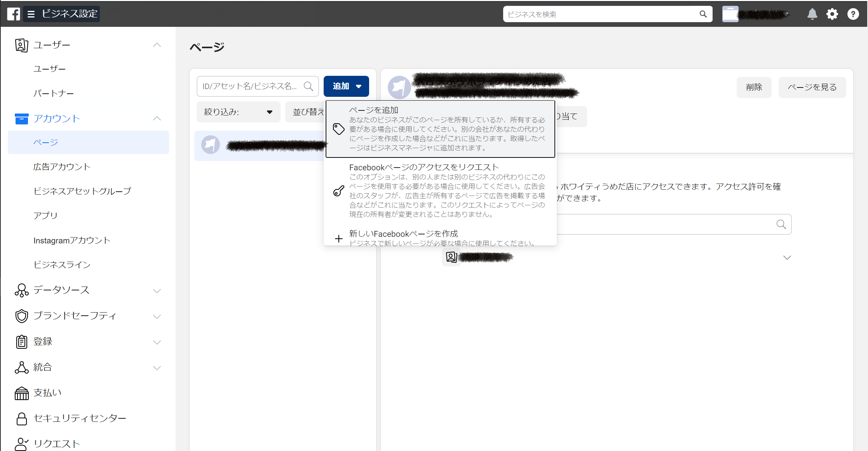Collapse the ユーザー section chevron
Viewport: 868px width, 451px height.
click(157, 45)
